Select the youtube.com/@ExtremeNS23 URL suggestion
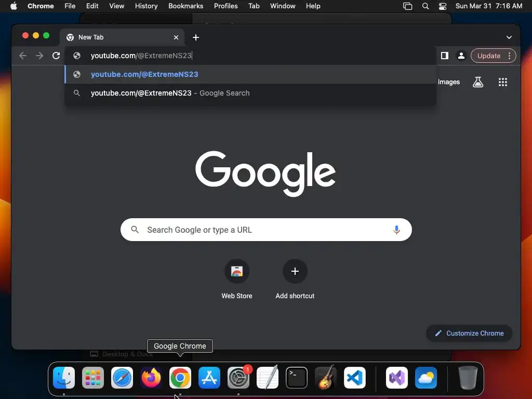 pyautogui.click(x=250, y=74)
